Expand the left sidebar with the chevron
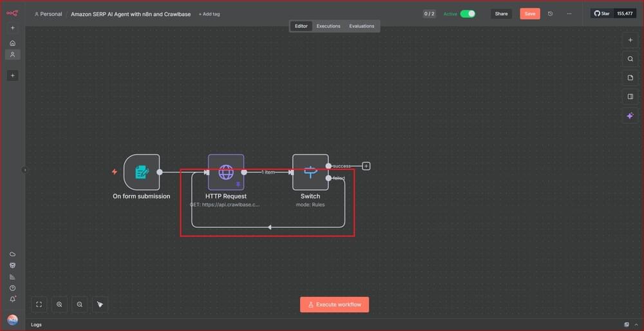 point(25,170)
